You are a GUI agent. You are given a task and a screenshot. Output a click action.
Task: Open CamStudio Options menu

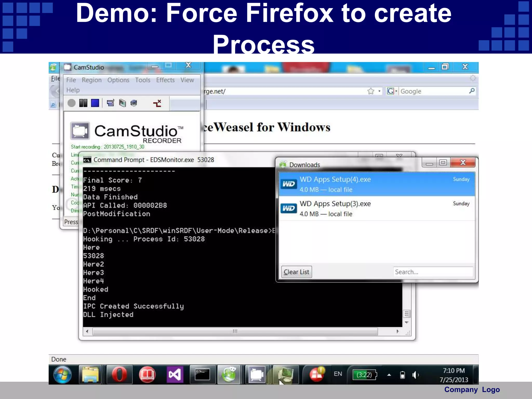point(118,80)
